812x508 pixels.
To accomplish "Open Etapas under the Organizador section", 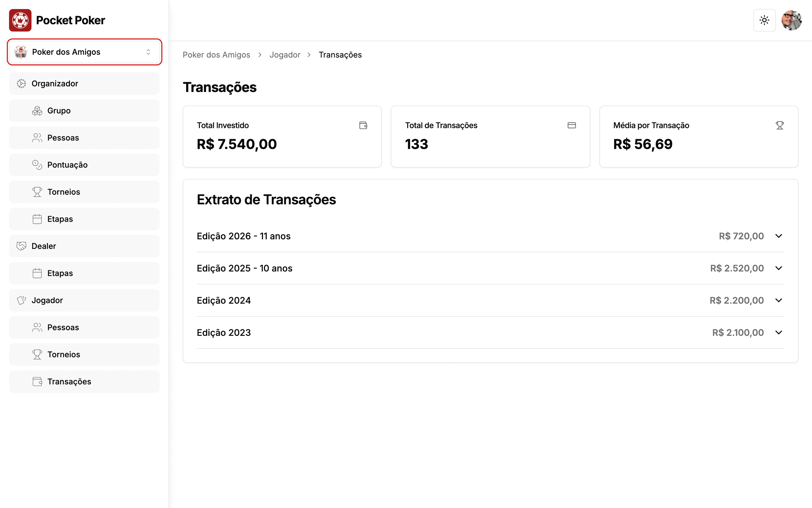I will coord(84,219).
